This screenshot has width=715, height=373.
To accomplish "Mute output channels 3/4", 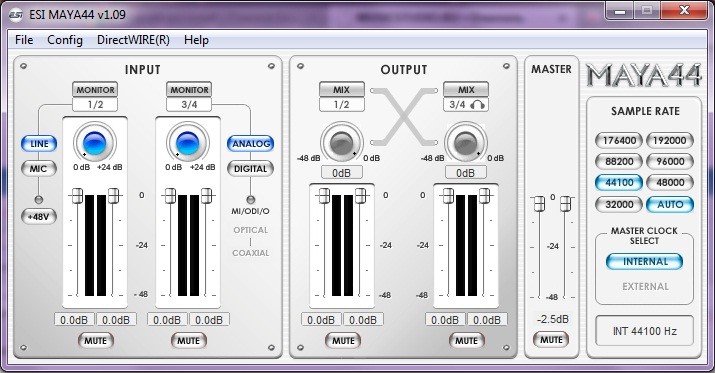I will coord(466,341).
